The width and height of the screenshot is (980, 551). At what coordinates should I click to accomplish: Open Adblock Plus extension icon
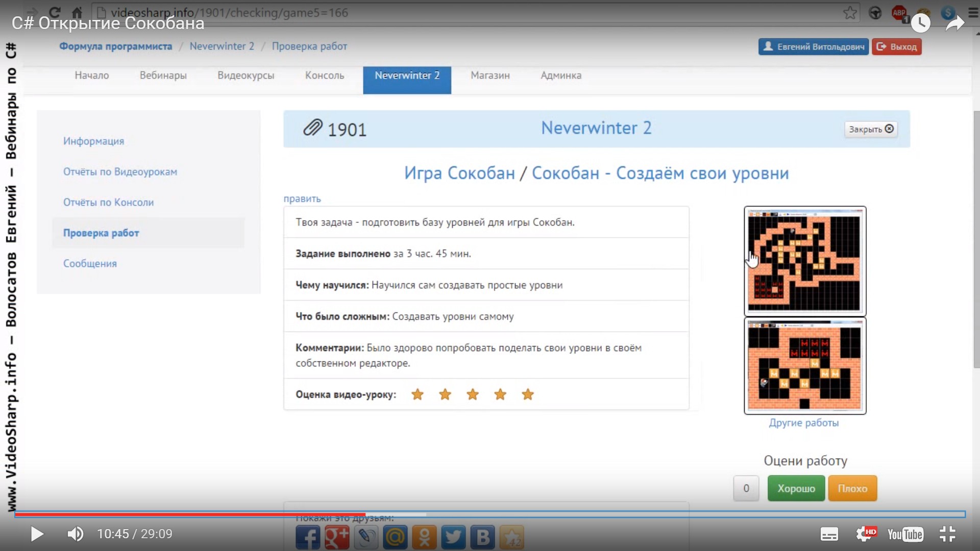click(899, 13)
